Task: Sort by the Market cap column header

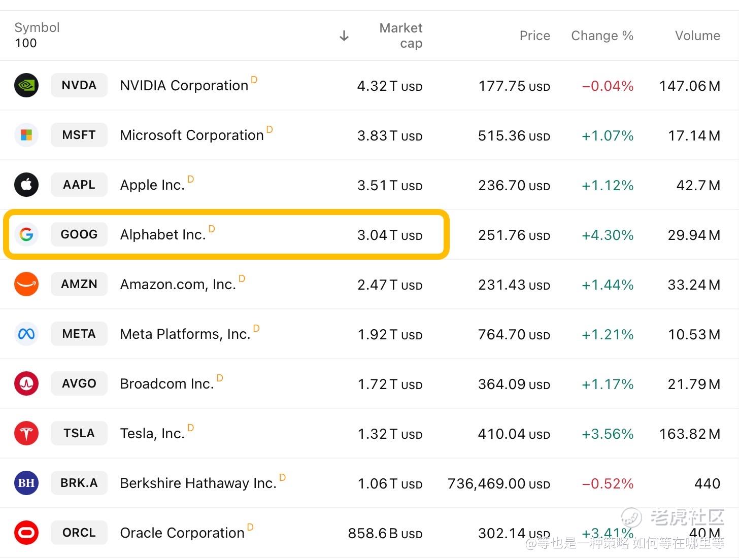Action: (x=401, y=36)
